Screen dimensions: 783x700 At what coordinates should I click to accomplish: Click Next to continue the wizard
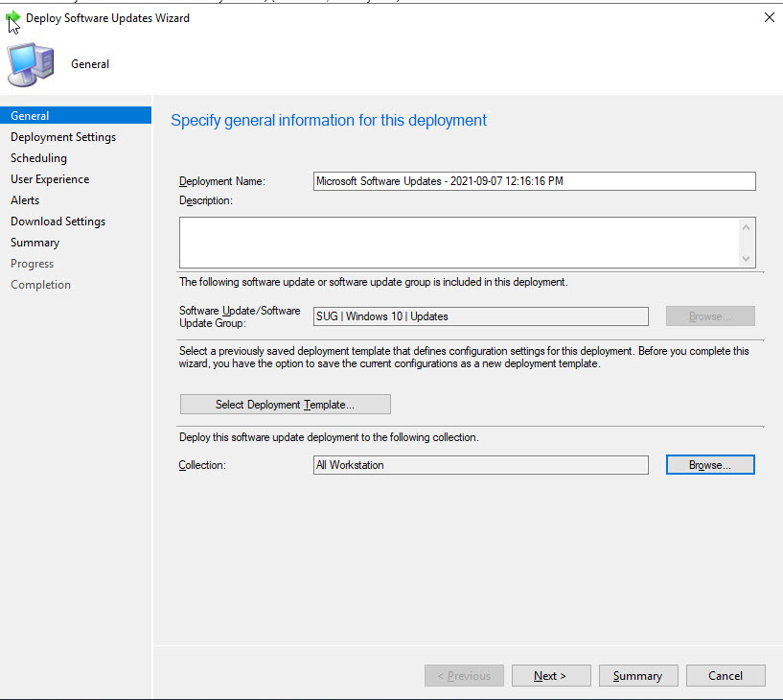point(550,676)
